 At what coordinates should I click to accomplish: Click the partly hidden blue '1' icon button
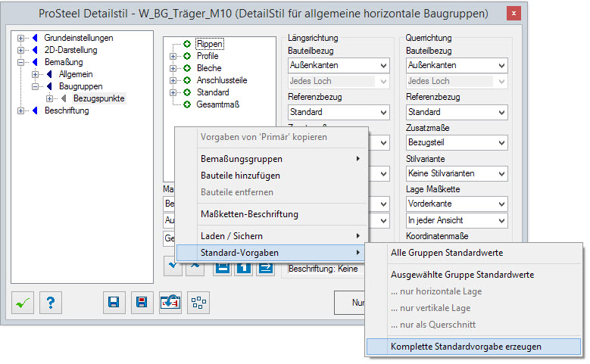pos(244,268)
